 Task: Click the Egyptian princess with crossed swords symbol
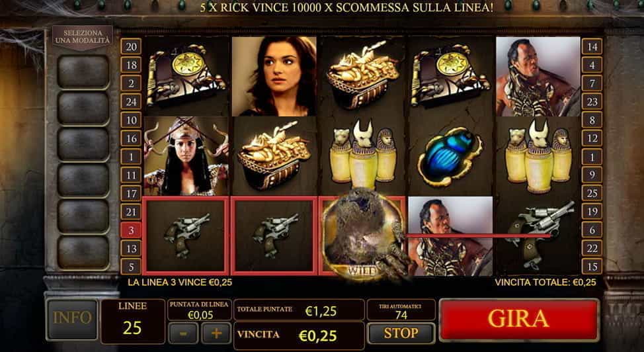(x=186, y=156)
